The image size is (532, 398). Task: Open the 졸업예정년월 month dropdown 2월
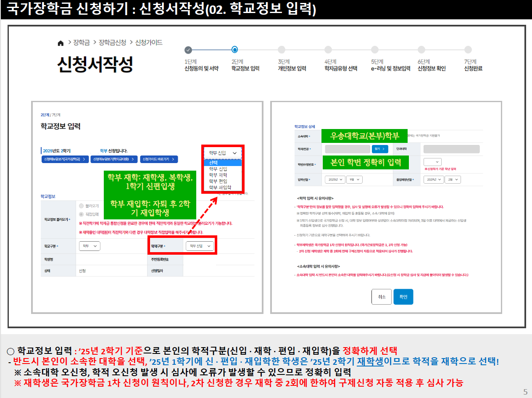(453, 179)
